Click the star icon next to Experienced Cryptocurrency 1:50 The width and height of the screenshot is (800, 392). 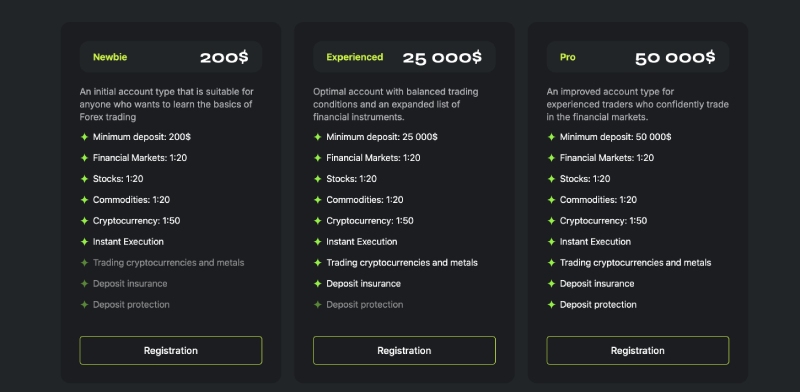(318, 220)
